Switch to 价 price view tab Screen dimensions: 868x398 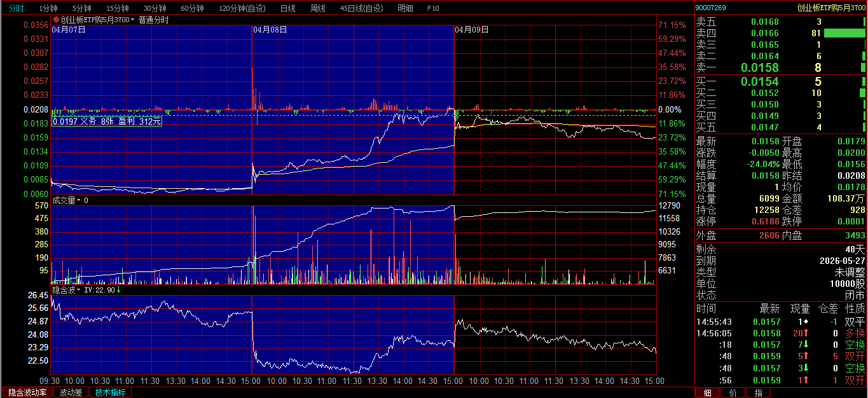[733, 392]
